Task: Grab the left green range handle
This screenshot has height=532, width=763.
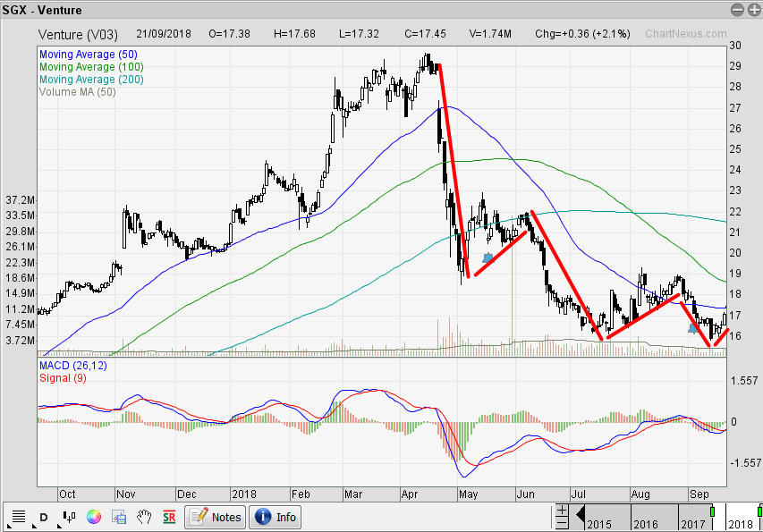Action: click(712, 511)
